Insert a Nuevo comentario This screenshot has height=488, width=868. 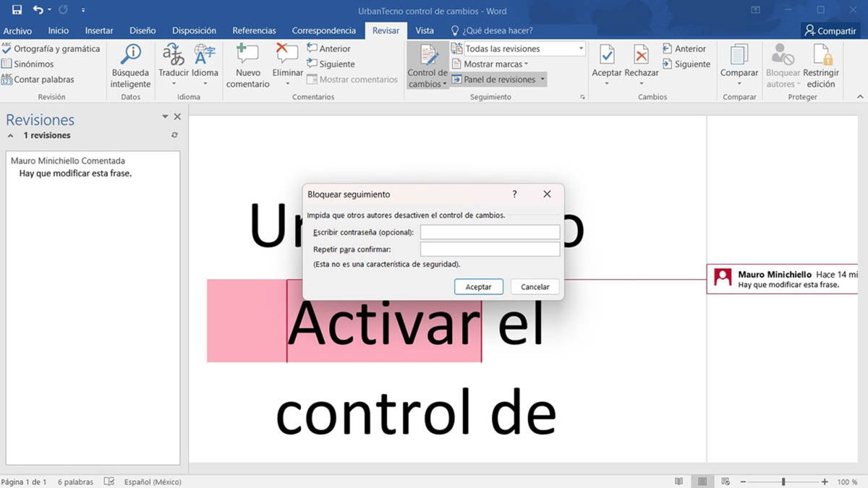click(247, 65)
